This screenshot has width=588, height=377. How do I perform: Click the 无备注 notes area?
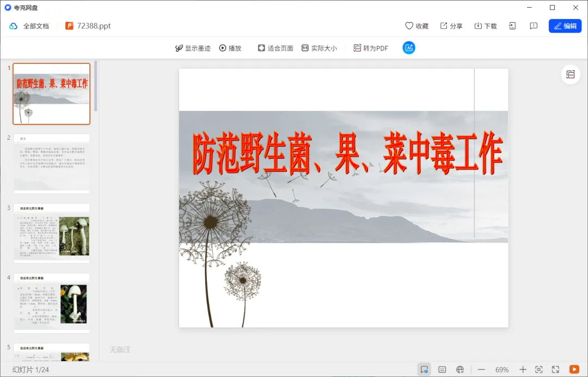120,350
